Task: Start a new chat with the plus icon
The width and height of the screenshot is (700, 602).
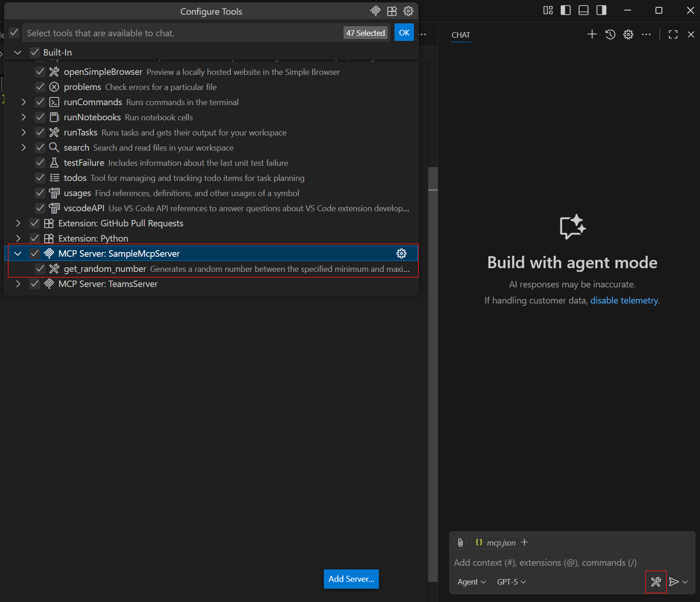Action: tap(592, 34)
